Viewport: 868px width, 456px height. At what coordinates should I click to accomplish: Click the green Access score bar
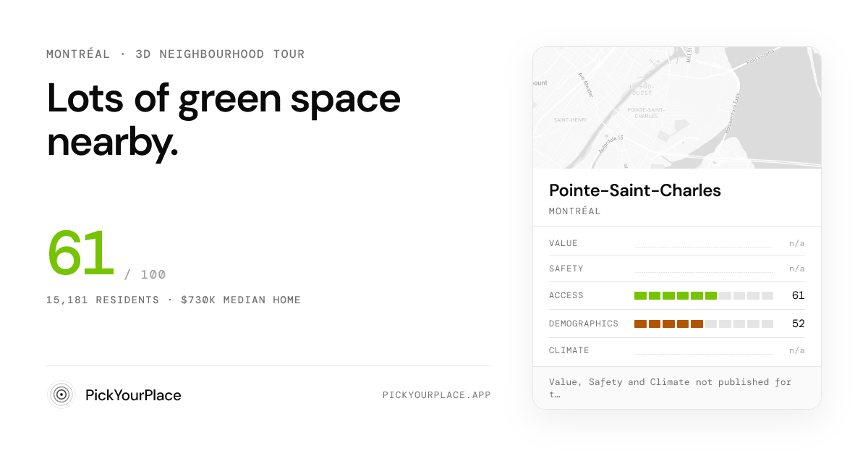click(704, 295)
